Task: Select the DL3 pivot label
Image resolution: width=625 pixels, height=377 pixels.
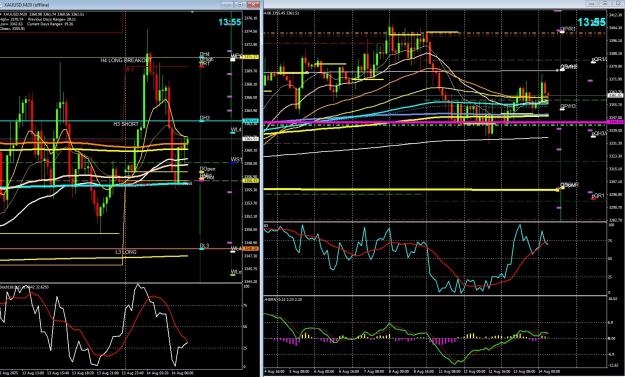Action: tap(204, 246)
